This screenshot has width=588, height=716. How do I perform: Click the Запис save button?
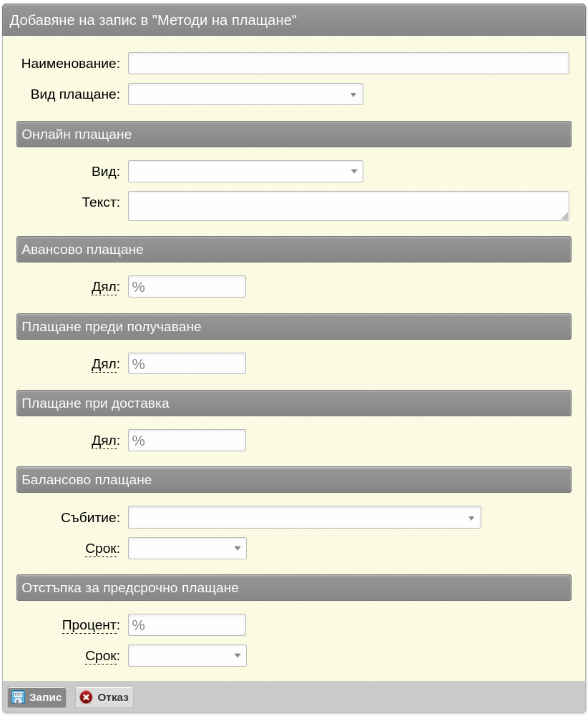coord(37,697)
